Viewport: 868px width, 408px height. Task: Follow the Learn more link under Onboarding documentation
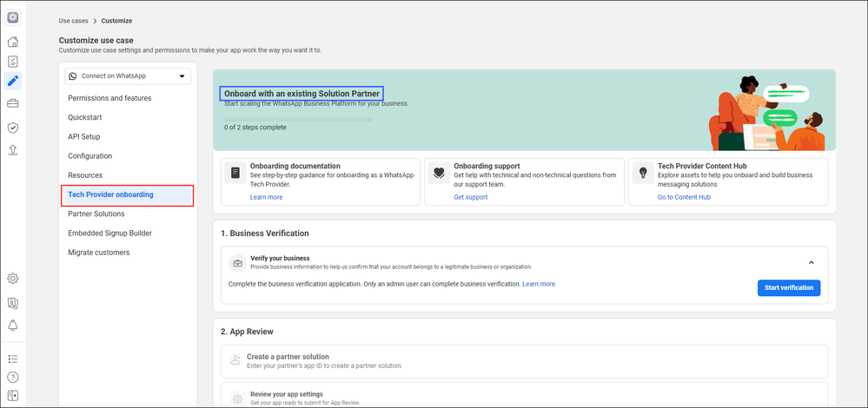(x=266, y=197)
